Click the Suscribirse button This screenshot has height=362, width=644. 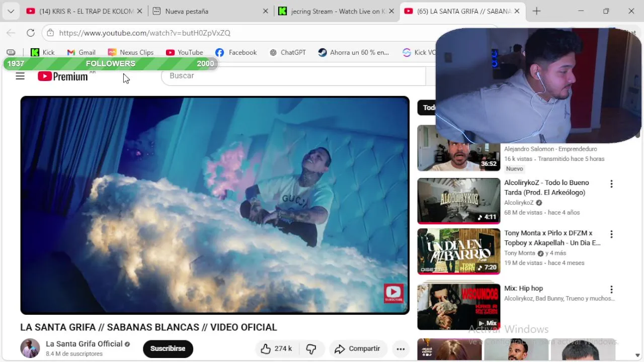click(x=168, y=348)
